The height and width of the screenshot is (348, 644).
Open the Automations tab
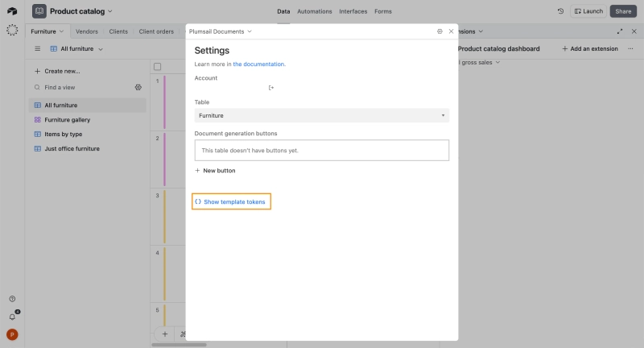pos(314,11)
